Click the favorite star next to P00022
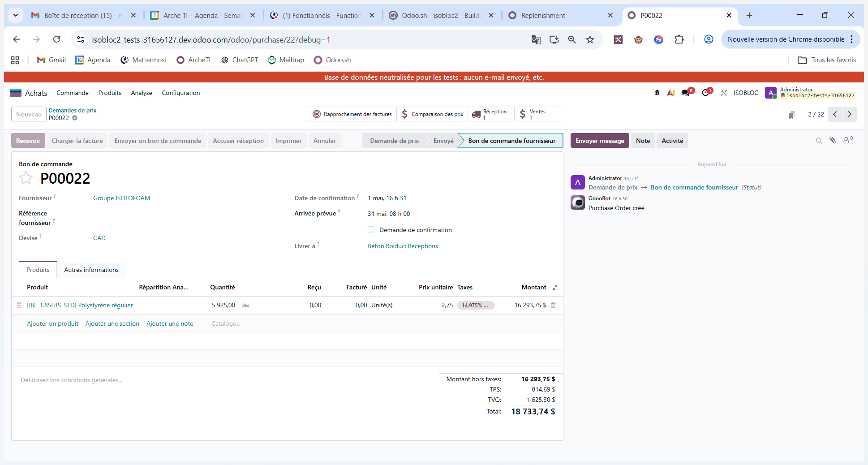Viewport: 868px width, 465px height. point(26,178)
